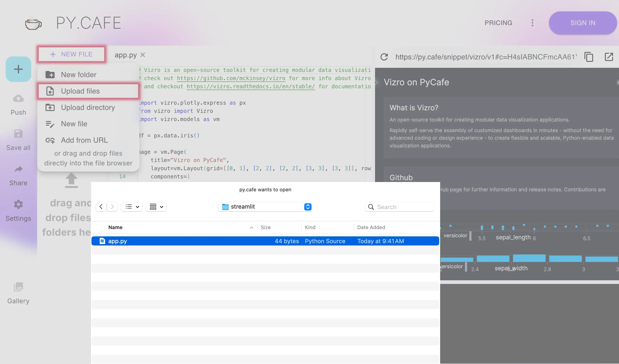This screenshot has width=619, height=364.
Task: Open the three-dot more menu
Action: [532, 23]
